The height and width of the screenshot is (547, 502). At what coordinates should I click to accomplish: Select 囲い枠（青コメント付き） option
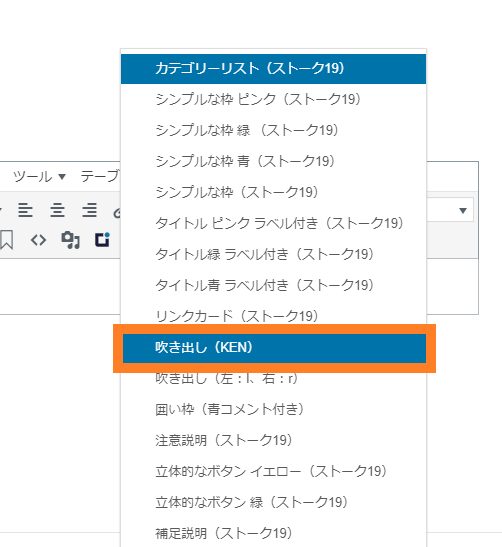coord(274,409)
